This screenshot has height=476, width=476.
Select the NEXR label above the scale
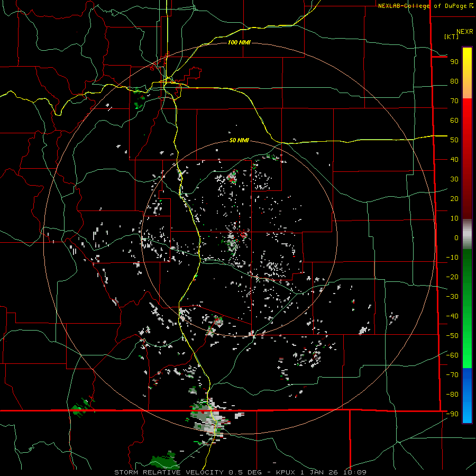pyautogui.click(x=464, y=31)
